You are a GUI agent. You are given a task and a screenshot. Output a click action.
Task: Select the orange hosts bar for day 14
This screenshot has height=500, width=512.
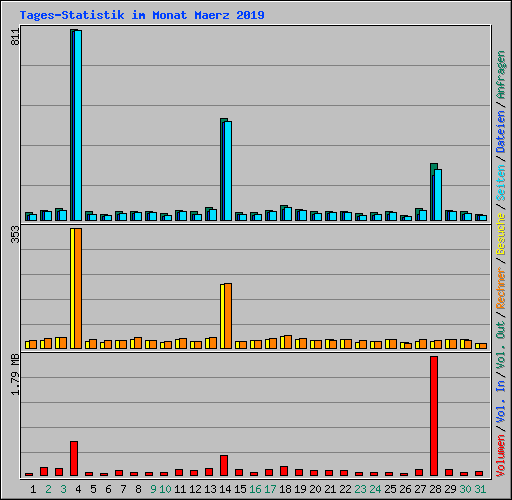(228, 316)
